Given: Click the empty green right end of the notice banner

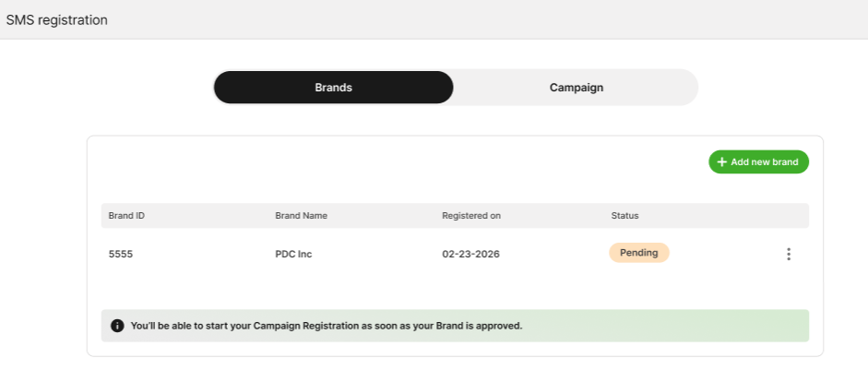Looking at the screenshot, I should (719, 326).
